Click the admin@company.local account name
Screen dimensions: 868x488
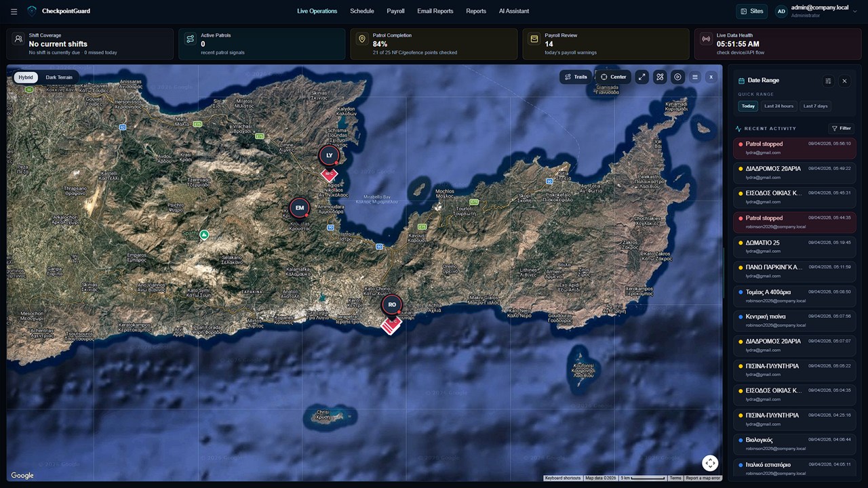pyautogui.click(x=820, y=7)
